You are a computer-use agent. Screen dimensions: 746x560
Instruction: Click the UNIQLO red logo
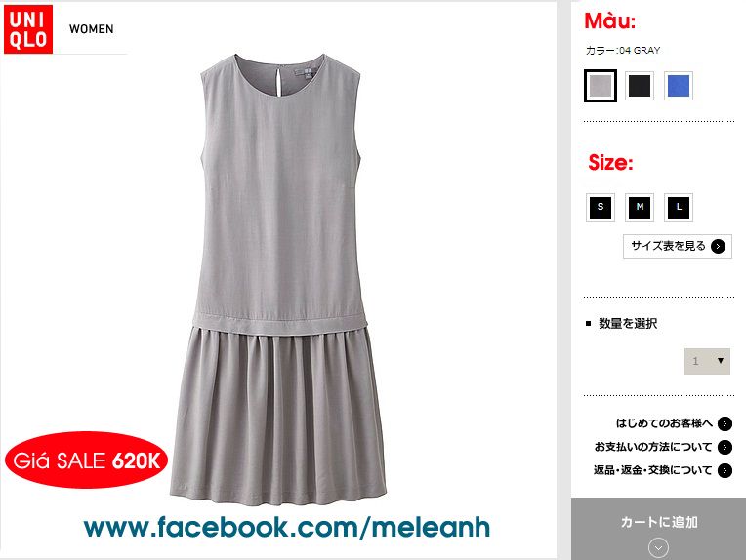(x=28, y=29)
